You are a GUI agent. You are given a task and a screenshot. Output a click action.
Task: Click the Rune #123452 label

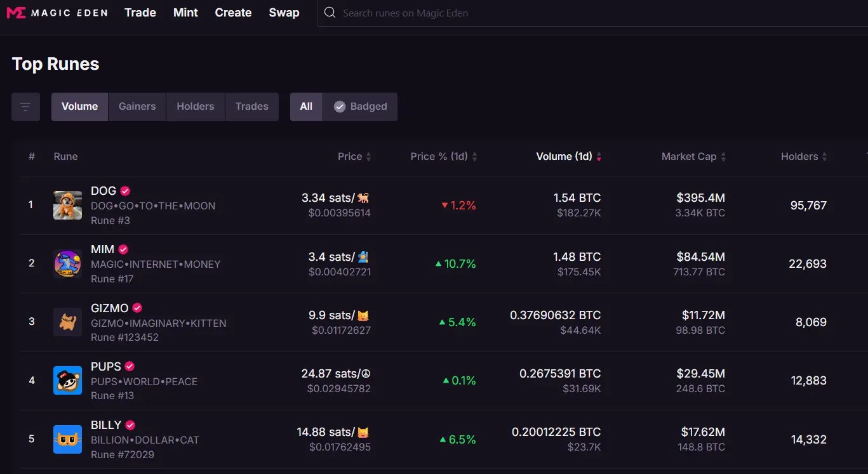tap(124, 338)
